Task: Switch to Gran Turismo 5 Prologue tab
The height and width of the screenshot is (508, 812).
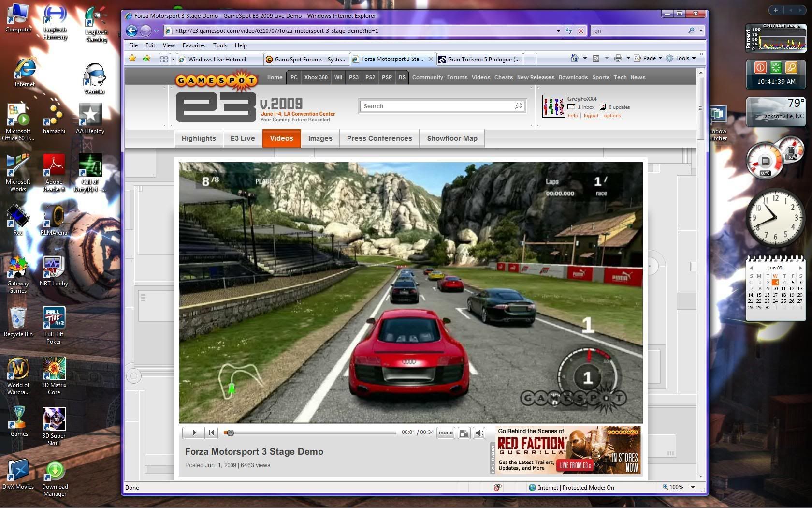Action: click(479, 59)
